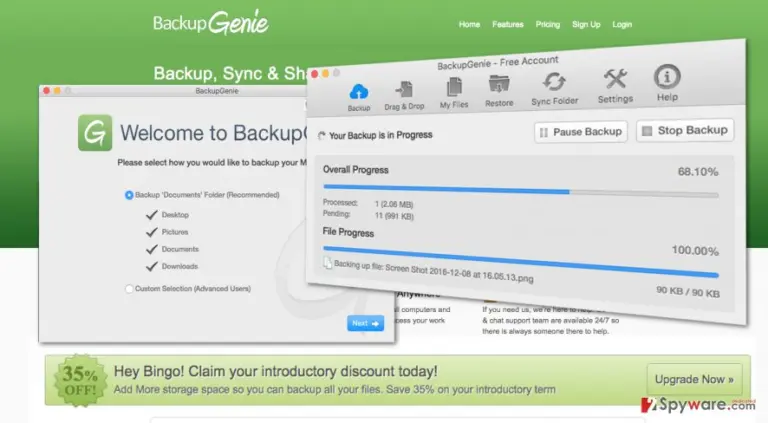Click the '90 KB / 90 KB' size text
The image size is (768, 423).
[x=688, y=292]
